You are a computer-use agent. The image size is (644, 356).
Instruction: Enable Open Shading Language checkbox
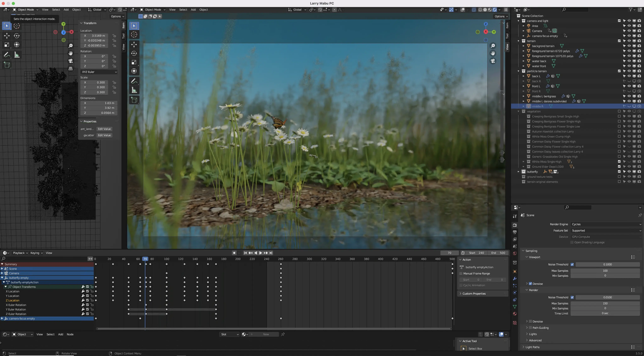tap(572, 242)
